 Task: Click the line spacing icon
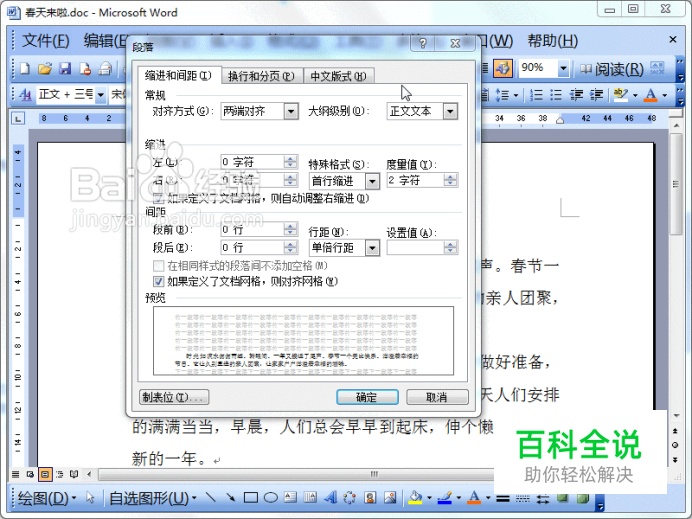pos(502,94)
